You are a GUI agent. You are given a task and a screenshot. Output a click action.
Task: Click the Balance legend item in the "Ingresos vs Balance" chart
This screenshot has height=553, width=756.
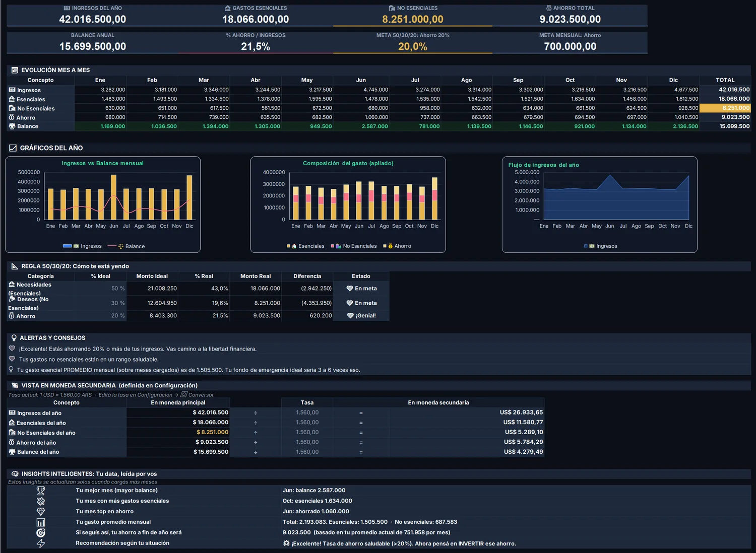(131, 246)
